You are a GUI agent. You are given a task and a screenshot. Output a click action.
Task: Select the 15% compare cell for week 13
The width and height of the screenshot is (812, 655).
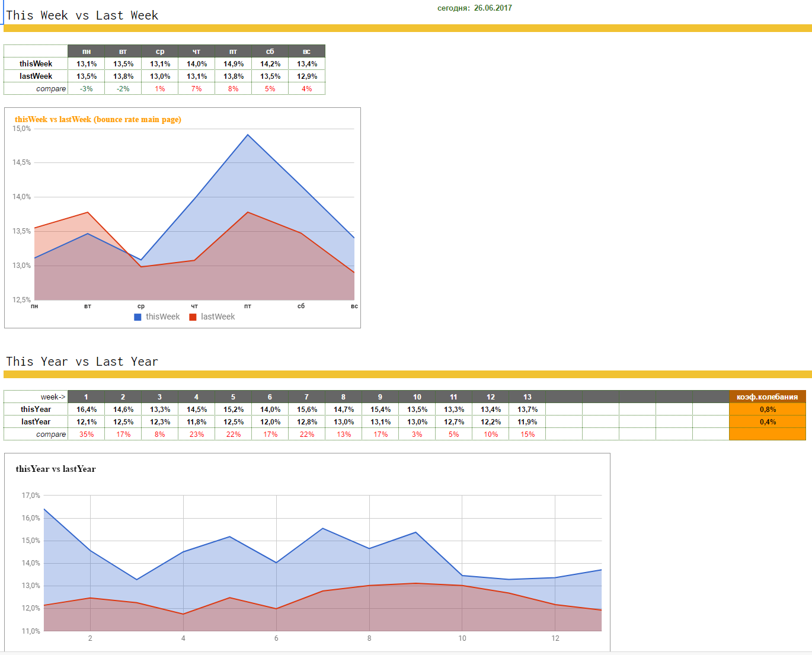click(x=528, y=434)
